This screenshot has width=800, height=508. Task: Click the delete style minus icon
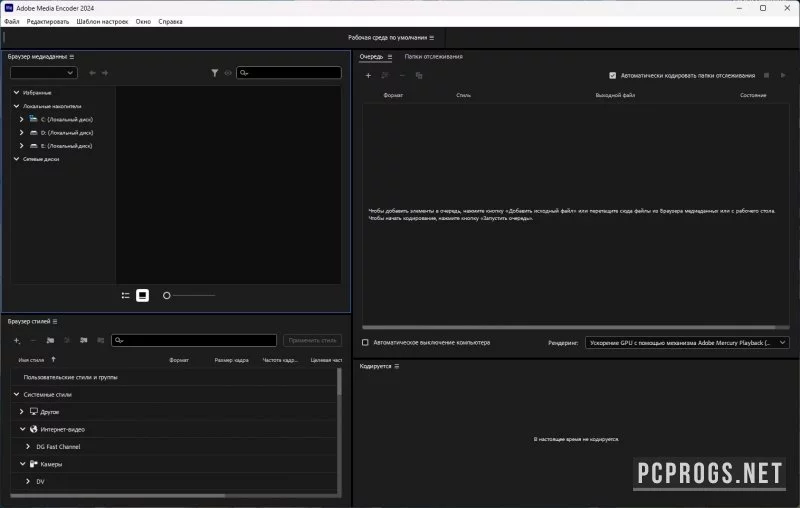(33, 340)
